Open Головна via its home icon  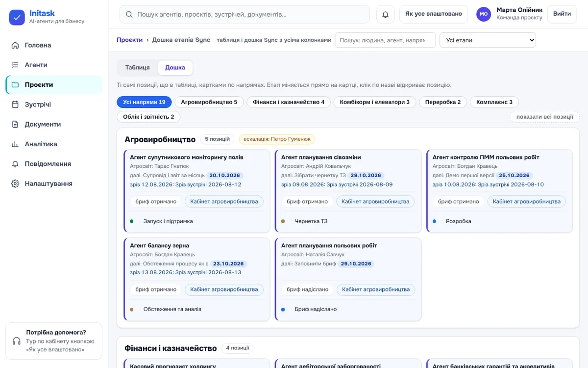pyautogui.click(x=15, y=45)
